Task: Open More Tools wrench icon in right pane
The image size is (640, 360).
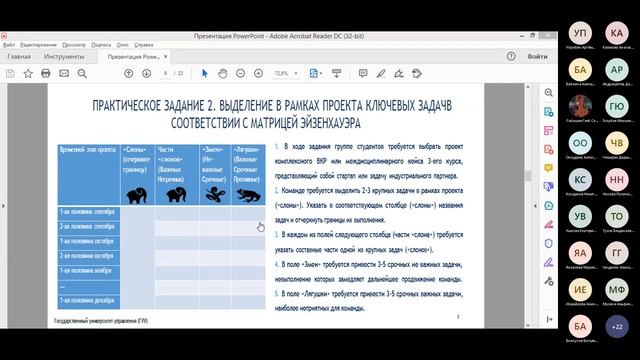Action: 549,281
